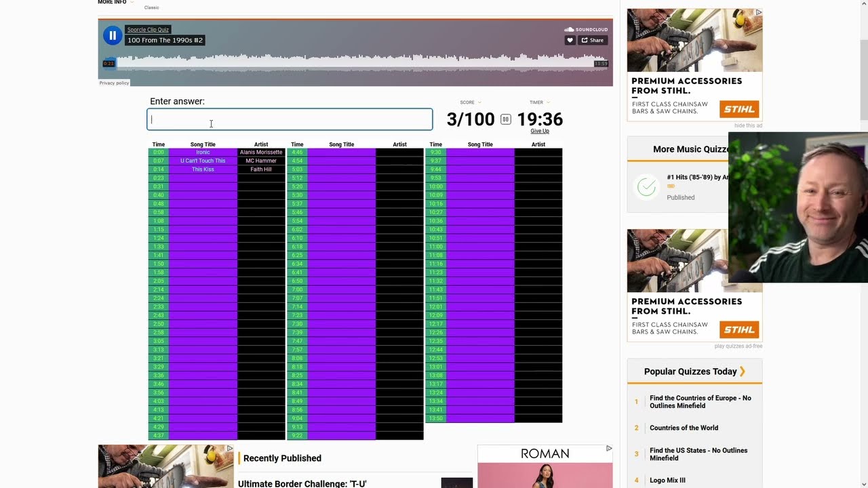Screen dimensions: 868x488
Task: Click the 0:23 current playback time marker
Action: tap(108, 64)
